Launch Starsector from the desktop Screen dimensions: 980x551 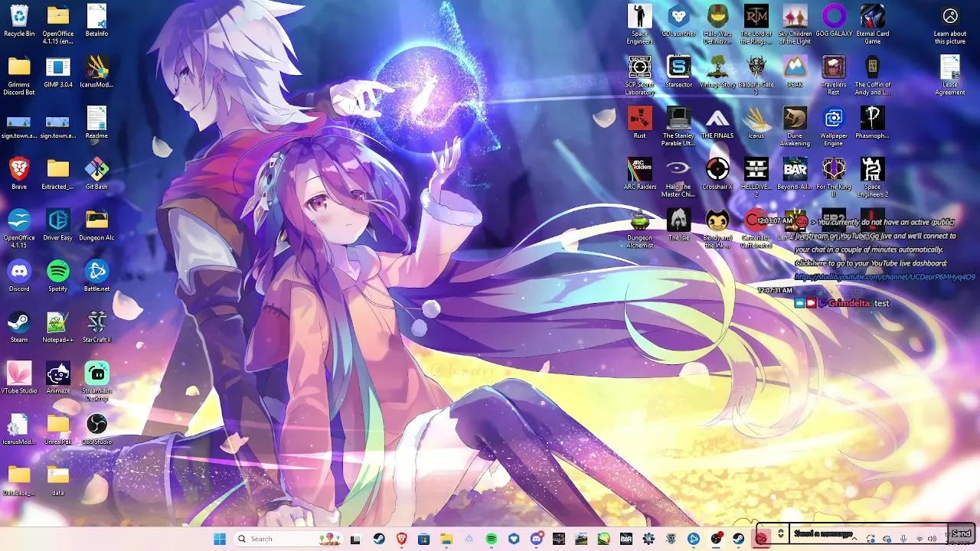point(678,72)
